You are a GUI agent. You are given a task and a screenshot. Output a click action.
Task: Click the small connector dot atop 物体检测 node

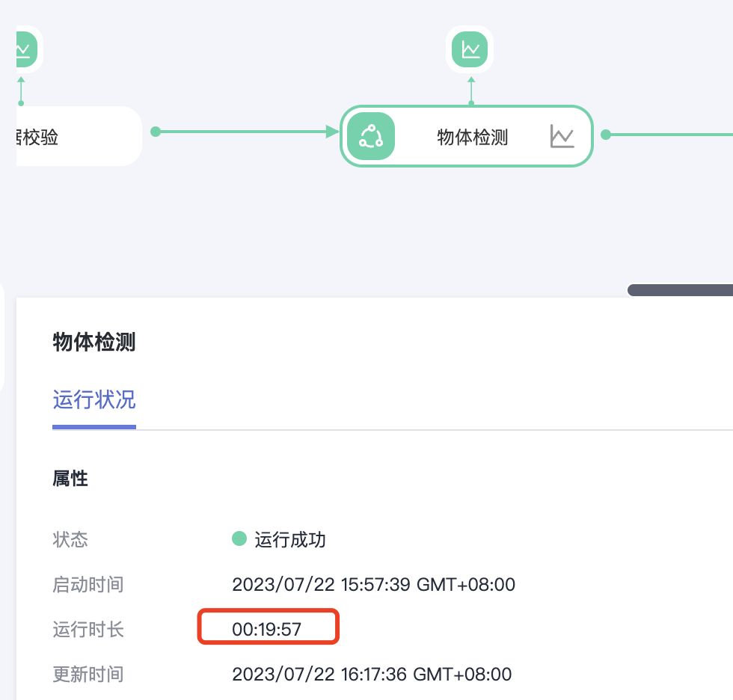click(470, 101)
